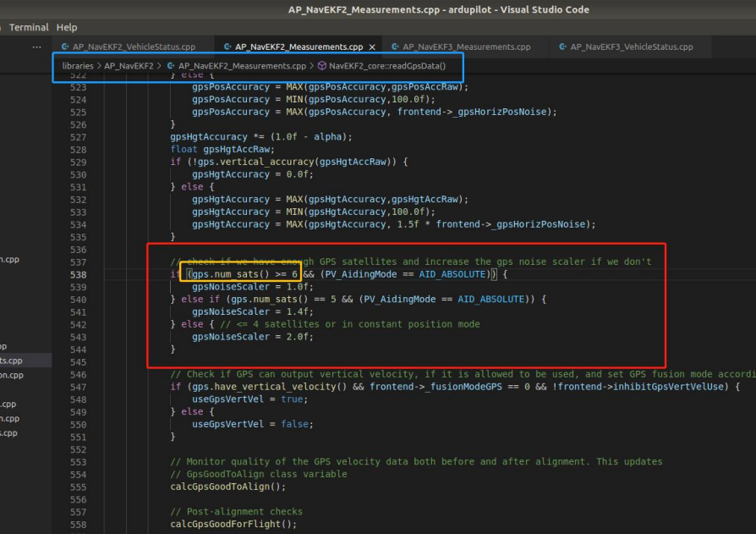
Task: Click 'gpsHgtAccuracy = 0.0f;' assignment
Action: click(253, 174)
